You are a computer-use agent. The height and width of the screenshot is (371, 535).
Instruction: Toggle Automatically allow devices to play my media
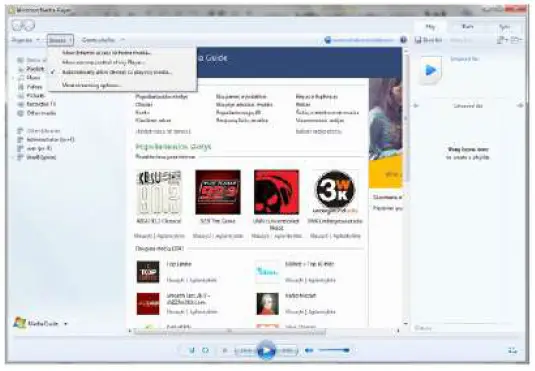[x=117, y=72]
